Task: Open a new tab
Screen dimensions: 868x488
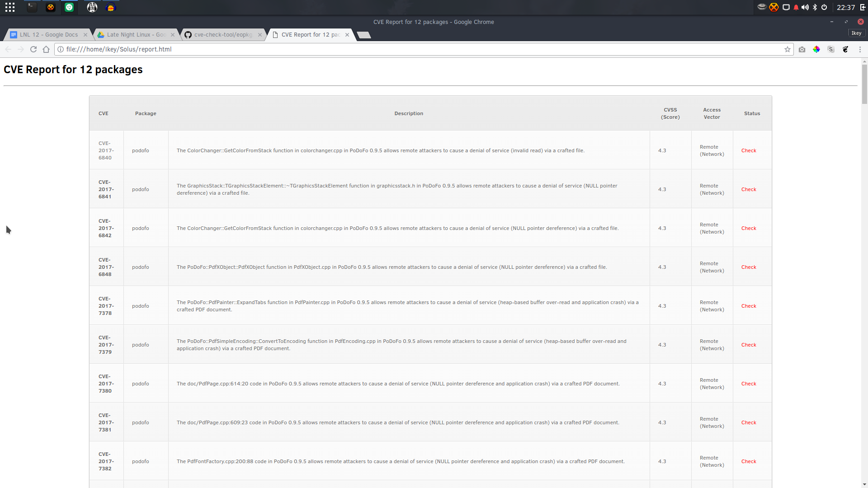Action: click(364, 35)
